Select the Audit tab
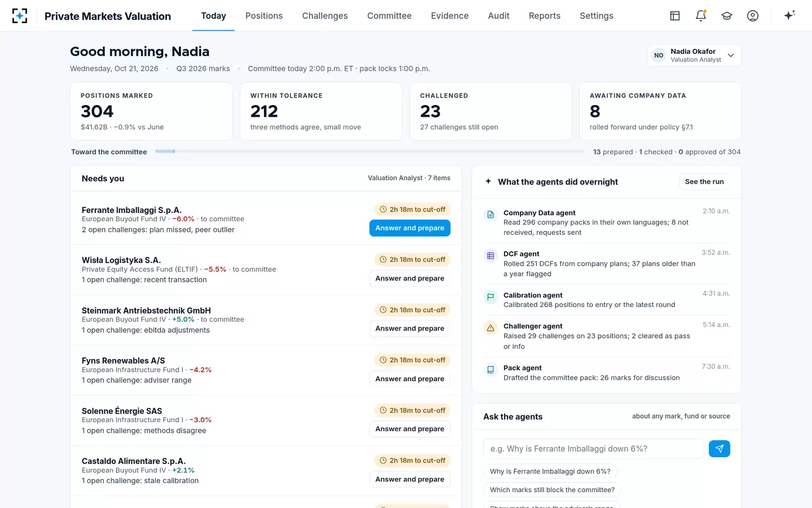Image resolution: width=812 pixels, height=508 pixels. pyautogui.click(x=498, y=16)
